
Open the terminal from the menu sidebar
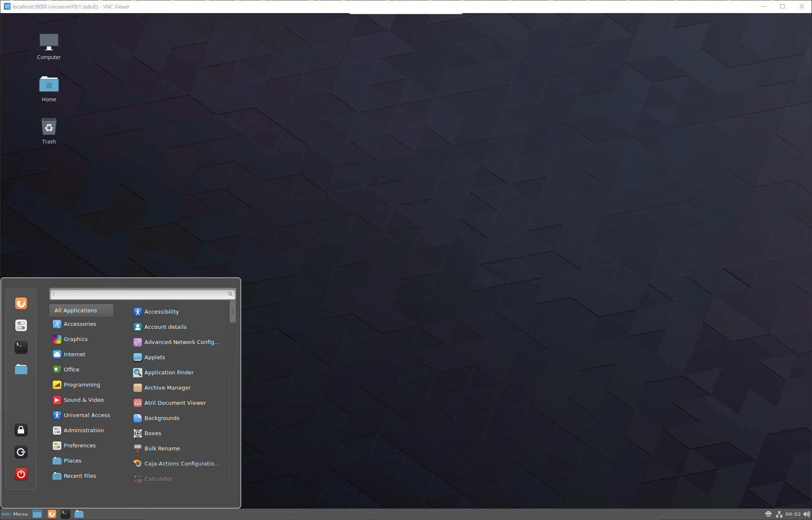pos(21,347)
